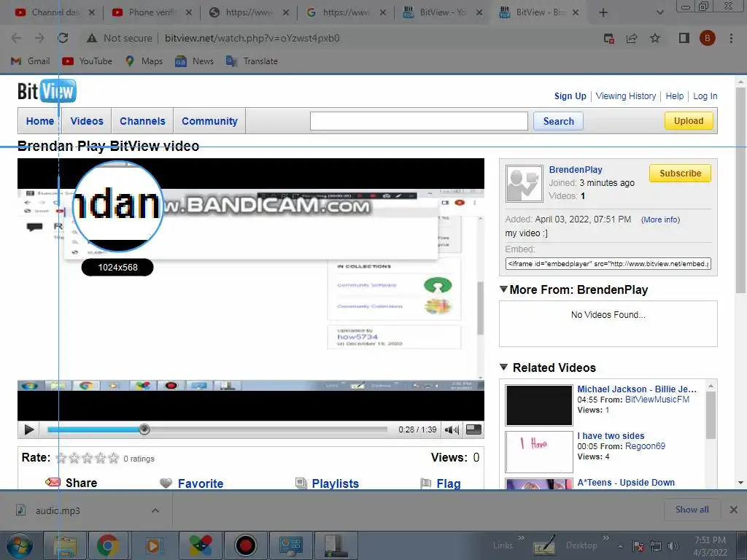
Task: Click Show all downloads
Action: coord(692,510)
